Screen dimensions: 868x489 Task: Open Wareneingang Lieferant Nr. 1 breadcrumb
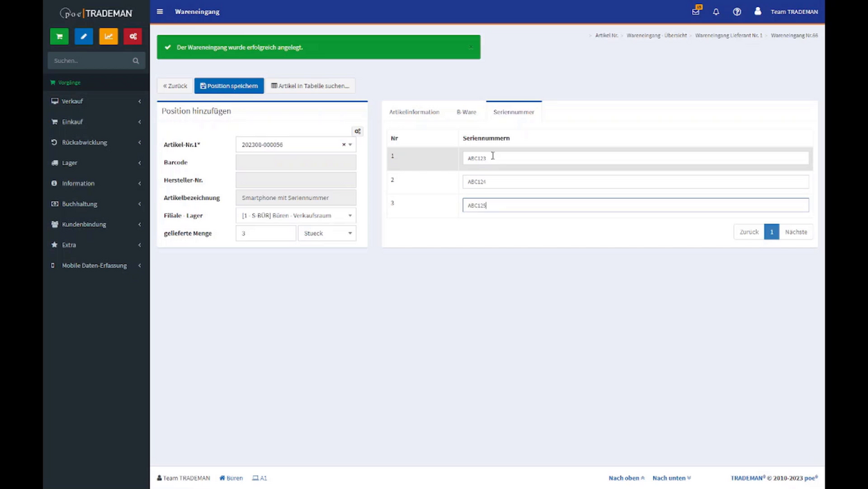coord(729,36)
